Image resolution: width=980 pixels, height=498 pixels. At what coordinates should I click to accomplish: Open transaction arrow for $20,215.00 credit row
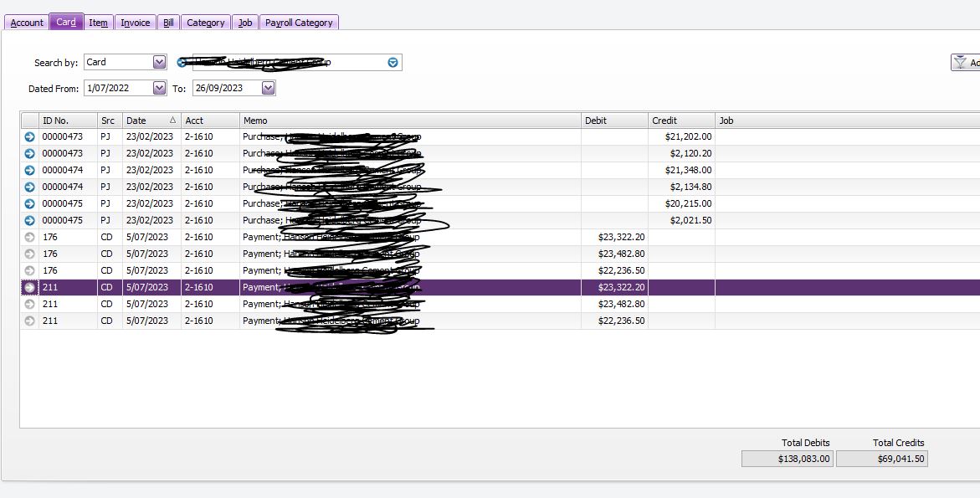[29, 203]
